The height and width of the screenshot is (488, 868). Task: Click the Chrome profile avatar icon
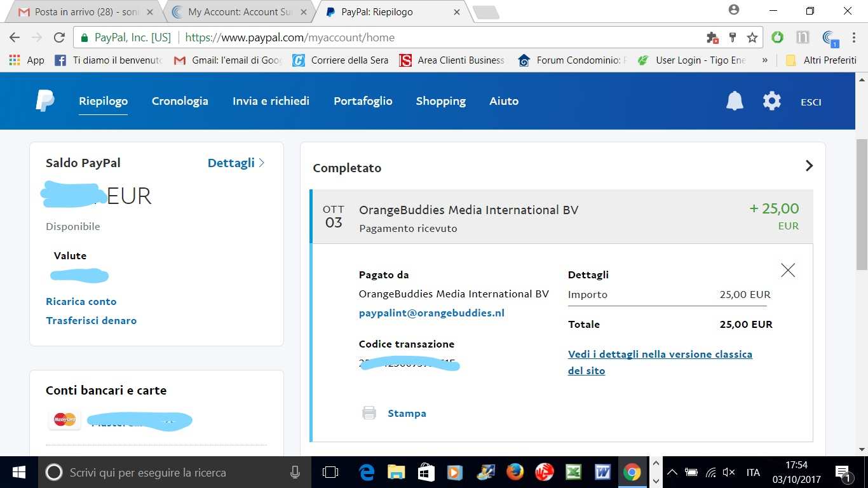pyautogui.click(x=734, y=10)
